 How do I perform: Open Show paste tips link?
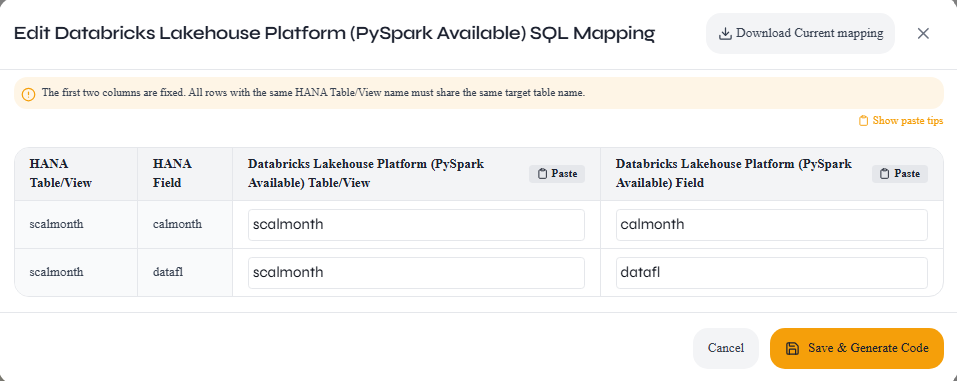(901, 121)
